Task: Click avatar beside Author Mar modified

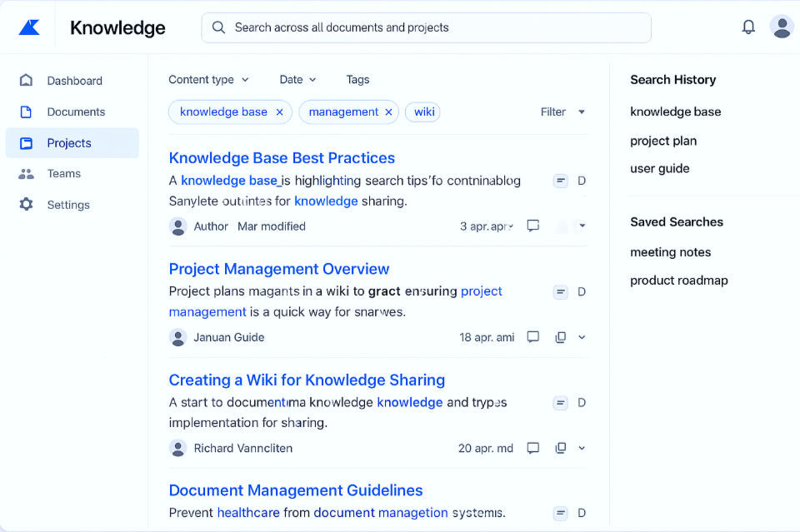Action: pyautogui.click(x=178, y=226)
